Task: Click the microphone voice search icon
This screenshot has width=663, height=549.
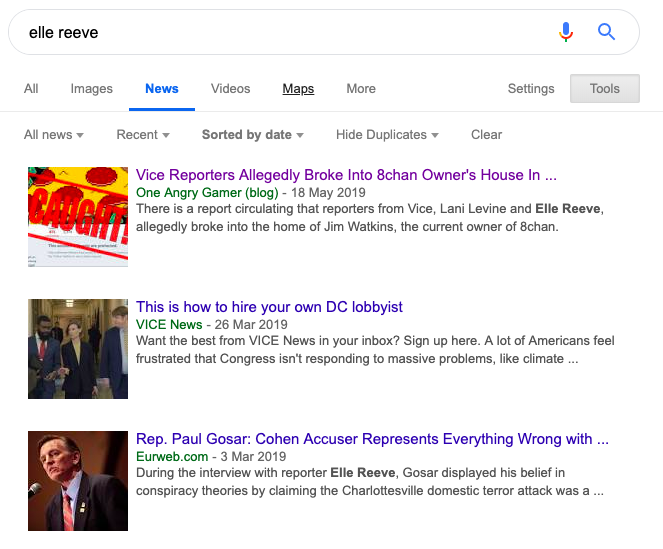Action: (x=566, y=32)
